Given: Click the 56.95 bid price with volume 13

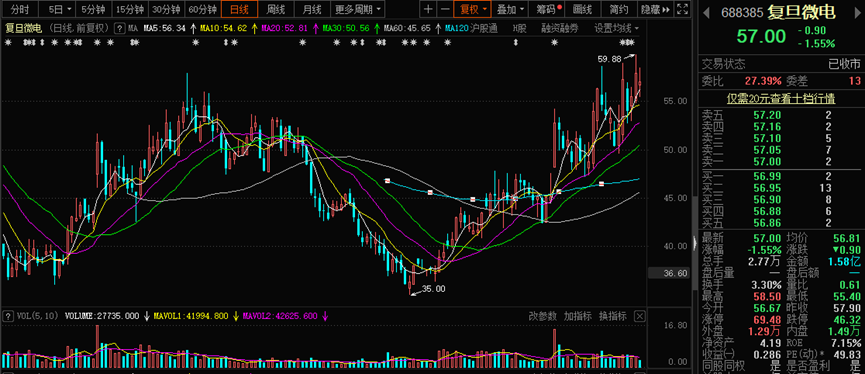Looking at the screenshot, I should (767, 188).
